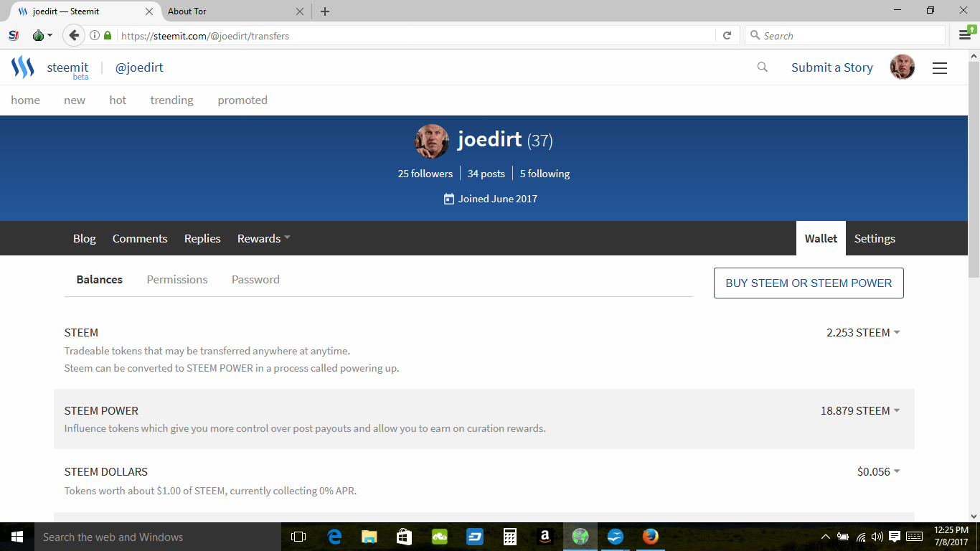Expand the 2.253 STEEM balance dropdown
This screenshot has height=551, width=980.
(863, 333)
